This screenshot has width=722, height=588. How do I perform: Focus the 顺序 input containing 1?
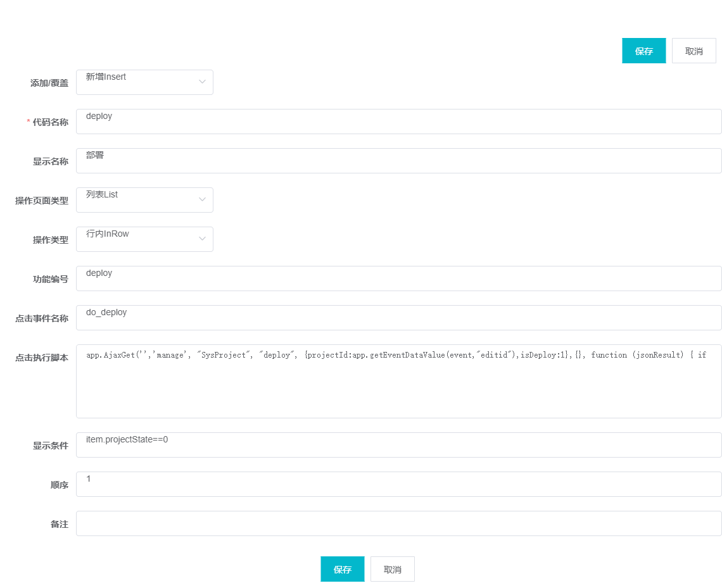pyautogui.click(x=399, y=484)
